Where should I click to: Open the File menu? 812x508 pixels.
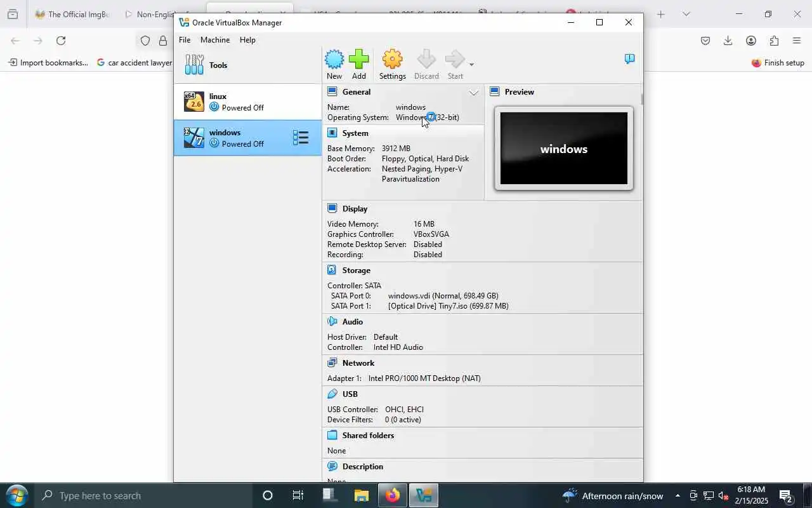tap(185, 40)
